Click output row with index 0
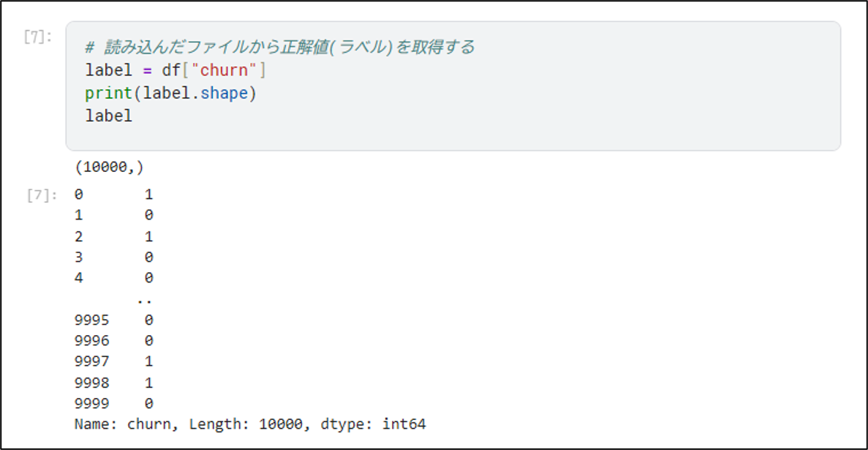 click(x=113, y=195)
